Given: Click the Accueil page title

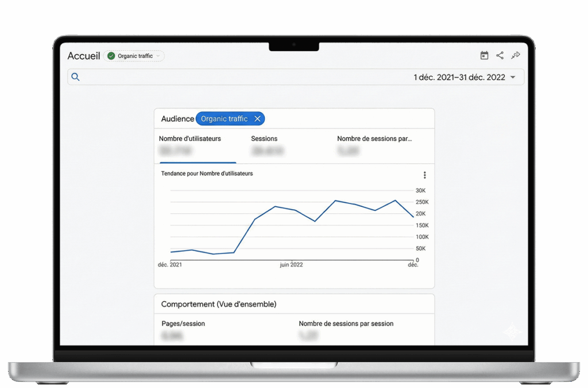Looking at the screenshot, I should [84, 56].
